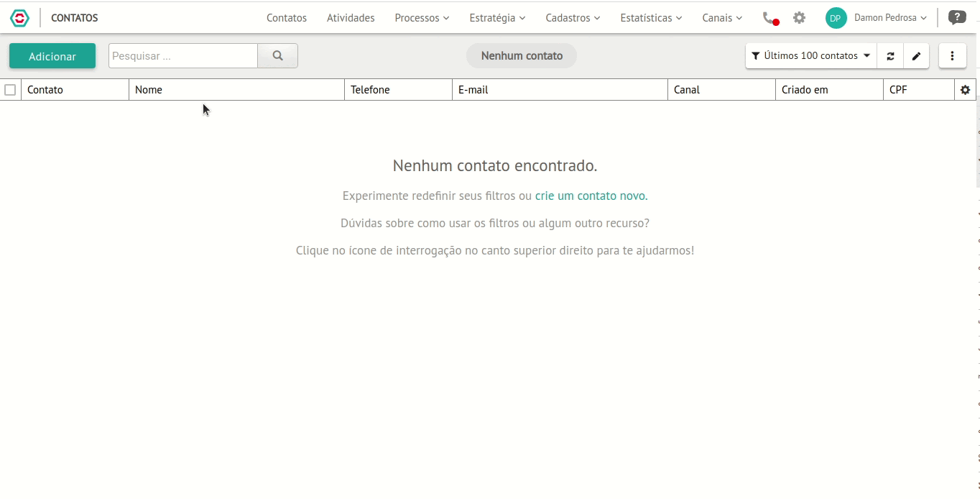Viewport: 980px width, 499px height.
Task: Click the app logo icon
Action: [19, 18]
